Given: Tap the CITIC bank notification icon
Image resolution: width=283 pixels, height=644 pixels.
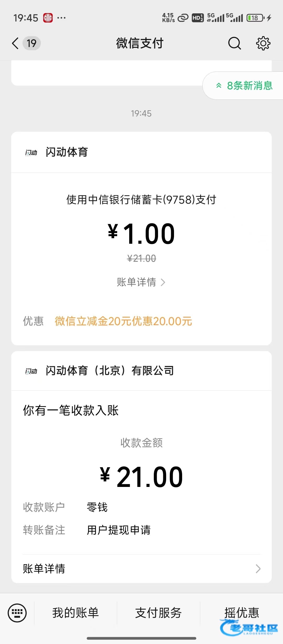Looking at the screenshot, I should [48, 18].
